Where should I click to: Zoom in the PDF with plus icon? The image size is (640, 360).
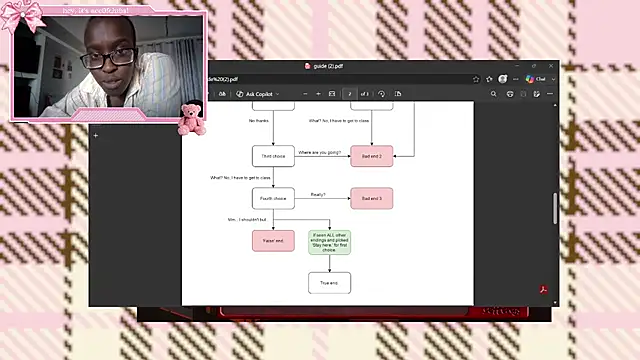pos(318,94)
